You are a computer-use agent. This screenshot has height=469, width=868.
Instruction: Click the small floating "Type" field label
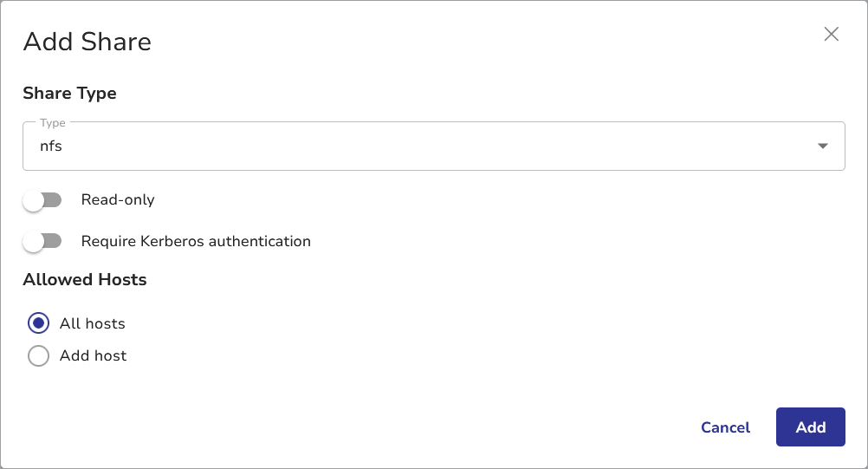click(x=53, y=123)
